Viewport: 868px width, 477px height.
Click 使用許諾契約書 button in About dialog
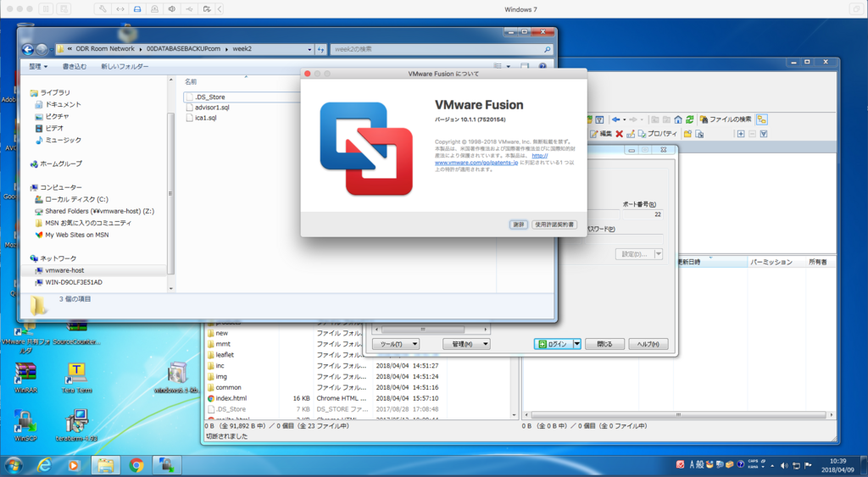point(554,225)
